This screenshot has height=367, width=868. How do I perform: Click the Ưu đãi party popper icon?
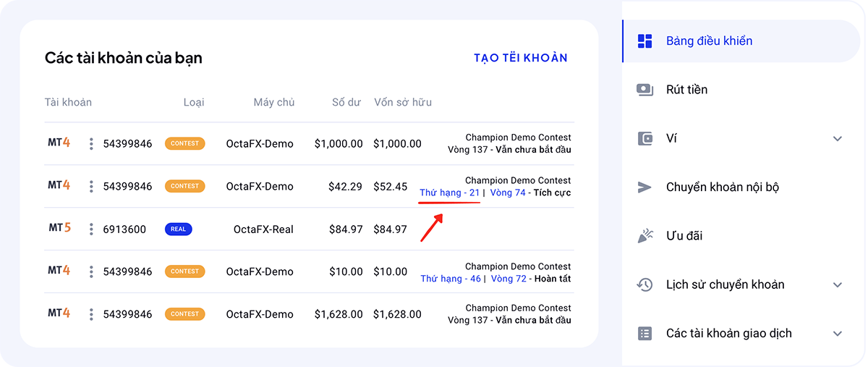[644, 236]
